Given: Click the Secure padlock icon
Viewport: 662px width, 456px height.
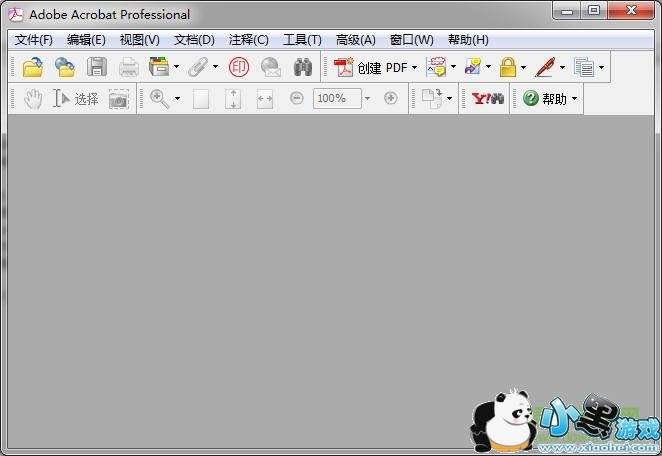Looking at the screenshot, I should pyautogui.click(x=508, y=67).
